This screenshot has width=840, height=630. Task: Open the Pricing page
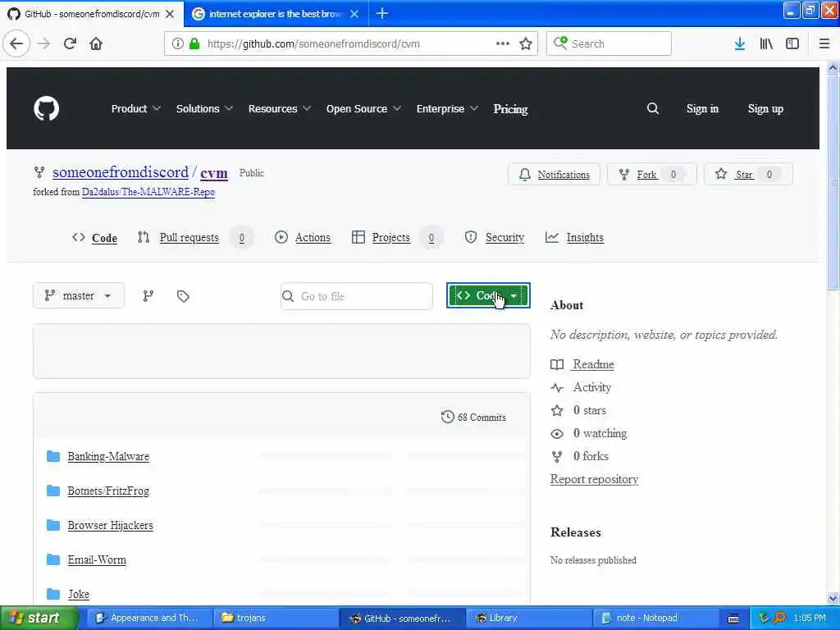(x=510, y=109)
